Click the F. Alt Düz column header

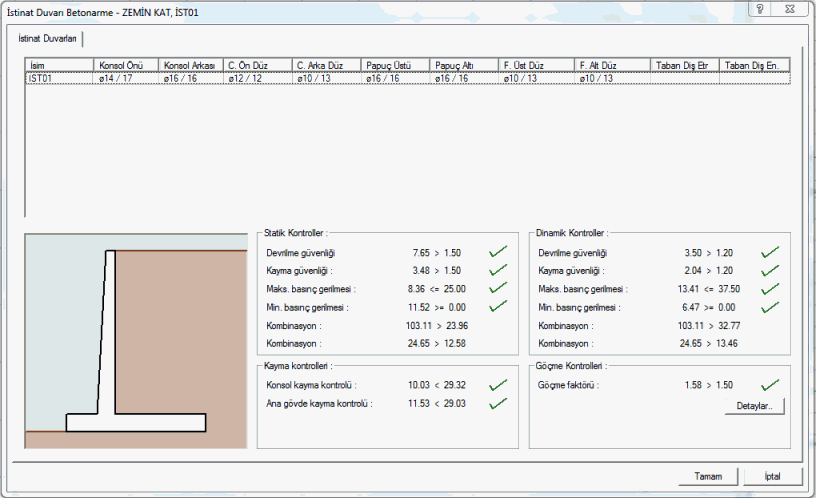(x=611, y=65)
